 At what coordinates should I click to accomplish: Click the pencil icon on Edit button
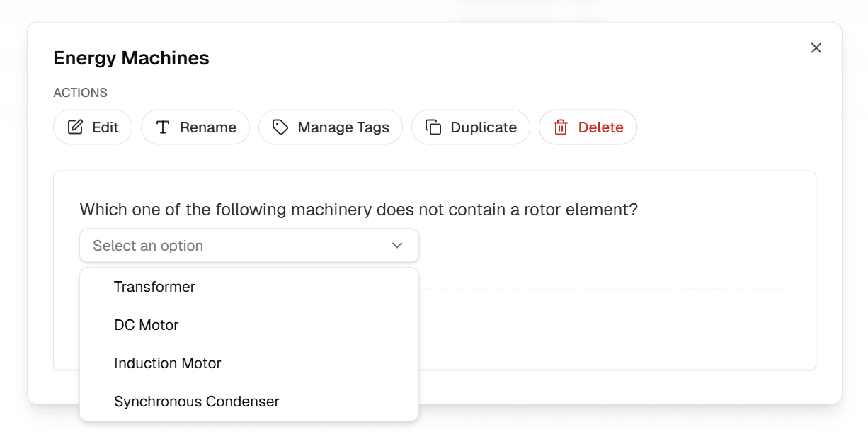coord(76,127)
